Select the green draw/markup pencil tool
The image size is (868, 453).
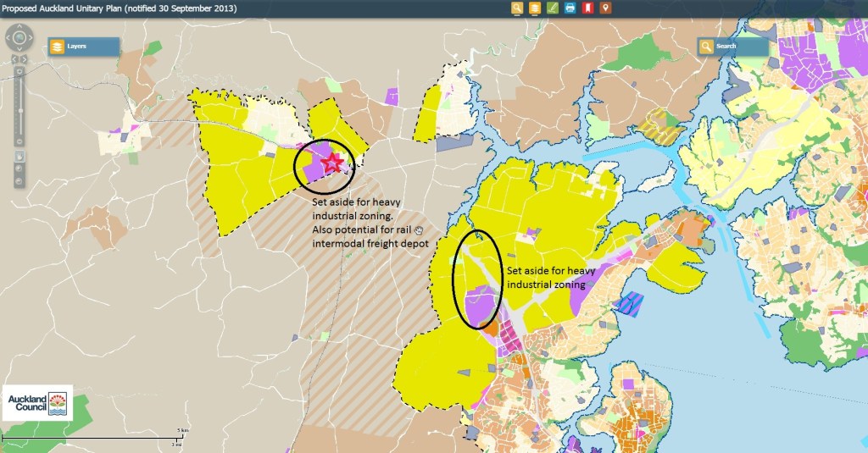pos(553,8)
